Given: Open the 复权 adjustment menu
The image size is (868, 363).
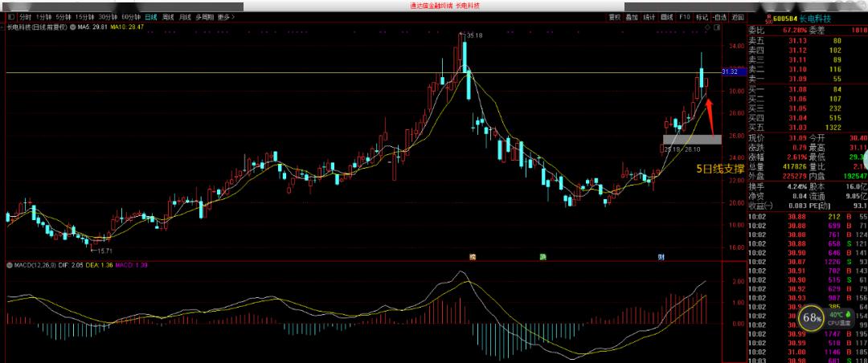Looking at the screenshot, I should (x=615, y=16).
